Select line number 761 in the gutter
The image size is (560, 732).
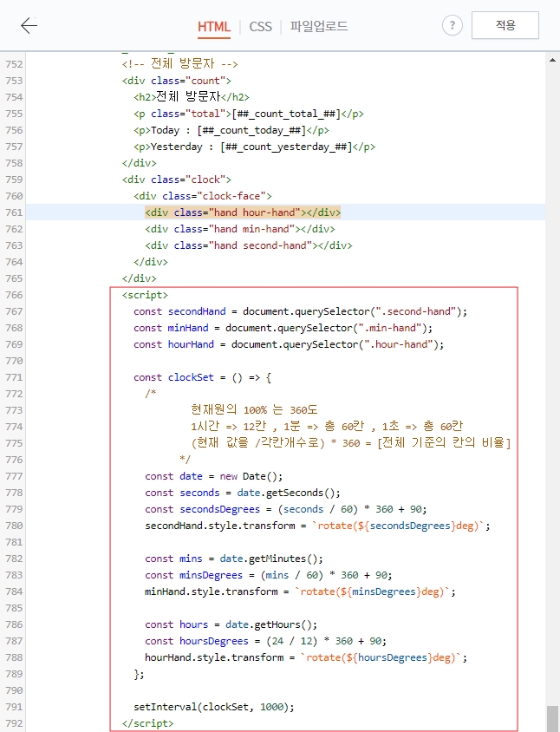pos(14,212)
